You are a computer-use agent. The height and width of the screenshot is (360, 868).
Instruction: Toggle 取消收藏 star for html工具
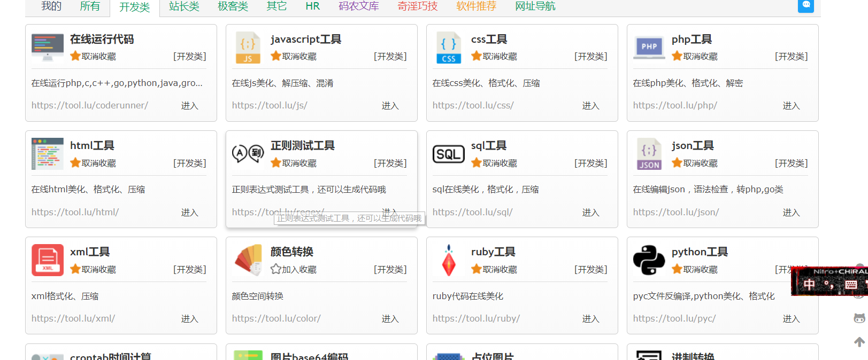pos(93,163)
